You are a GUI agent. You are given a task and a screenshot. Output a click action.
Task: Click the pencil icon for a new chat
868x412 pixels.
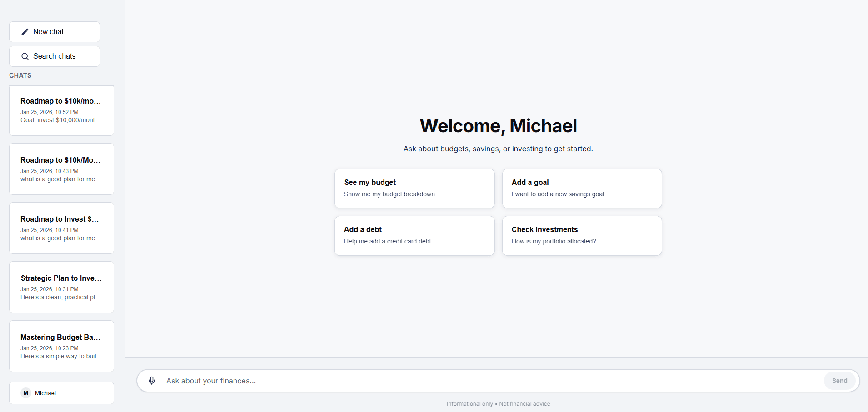coord(25,31)
